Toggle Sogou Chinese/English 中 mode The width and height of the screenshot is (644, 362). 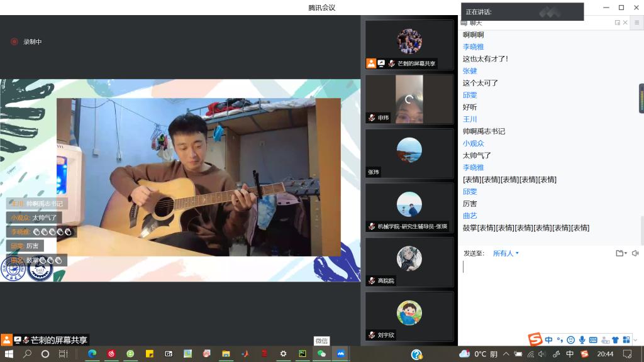(x=549, y=340)
